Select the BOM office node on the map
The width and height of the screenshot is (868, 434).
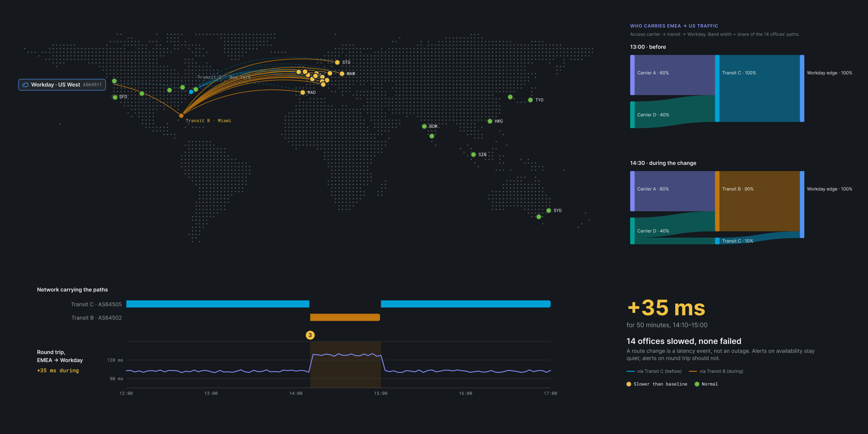(424, 127)
